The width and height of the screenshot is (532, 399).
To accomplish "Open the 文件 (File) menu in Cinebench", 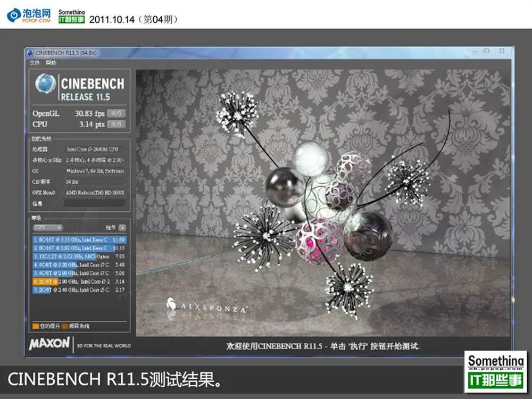I will click(35, 63).
